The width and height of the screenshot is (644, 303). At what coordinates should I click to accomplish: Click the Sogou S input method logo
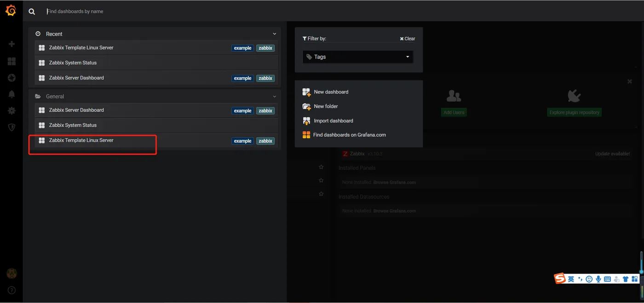coord(560,279)
